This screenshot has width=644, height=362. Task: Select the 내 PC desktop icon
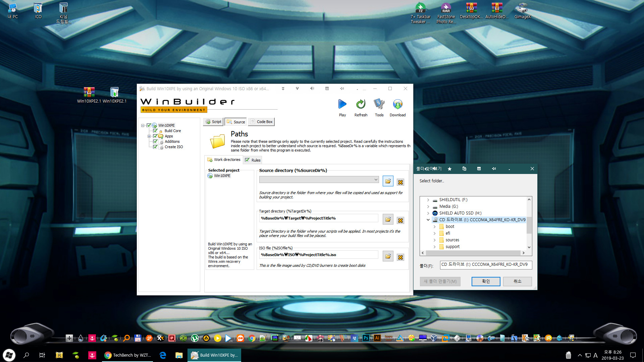coord(13,11)
